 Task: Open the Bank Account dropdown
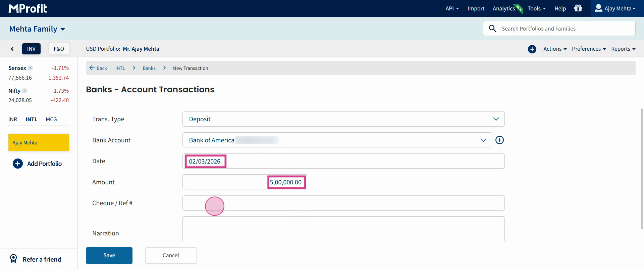337,140
